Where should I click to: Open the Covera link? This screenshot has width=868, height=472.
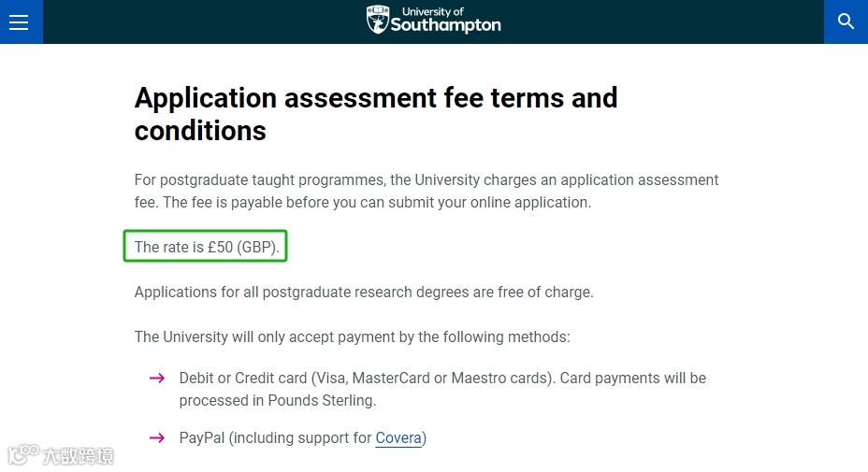(398, 438)
